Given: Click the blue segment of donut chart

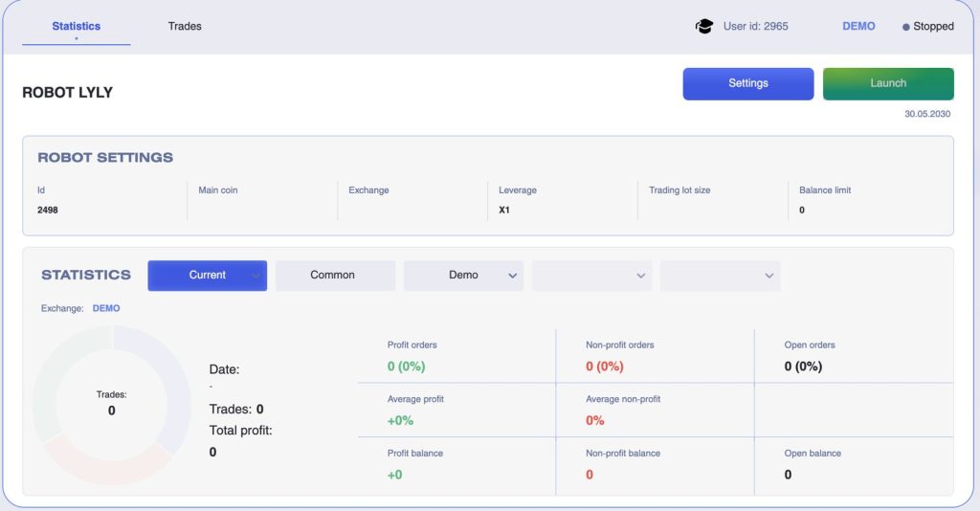Looking at the screenshot, I should point(173,383).
